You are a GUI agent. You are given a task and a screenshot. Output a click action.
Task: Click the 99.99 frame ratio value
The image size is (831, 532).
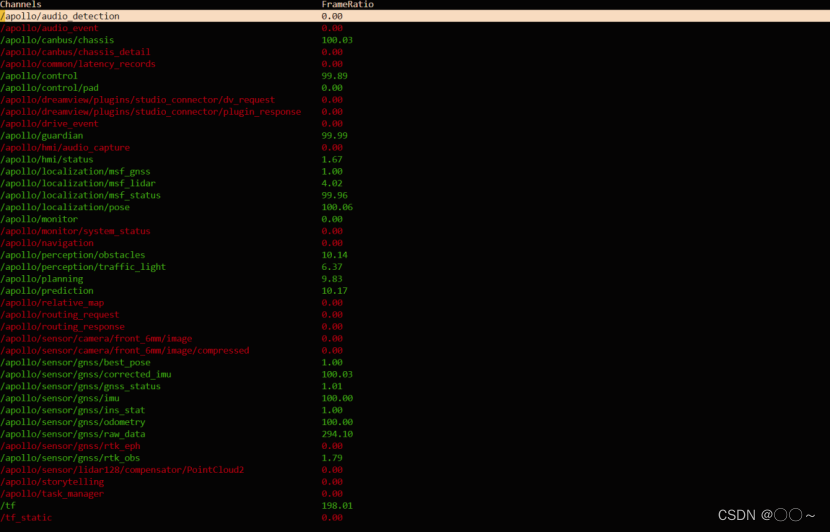[334, 136]
